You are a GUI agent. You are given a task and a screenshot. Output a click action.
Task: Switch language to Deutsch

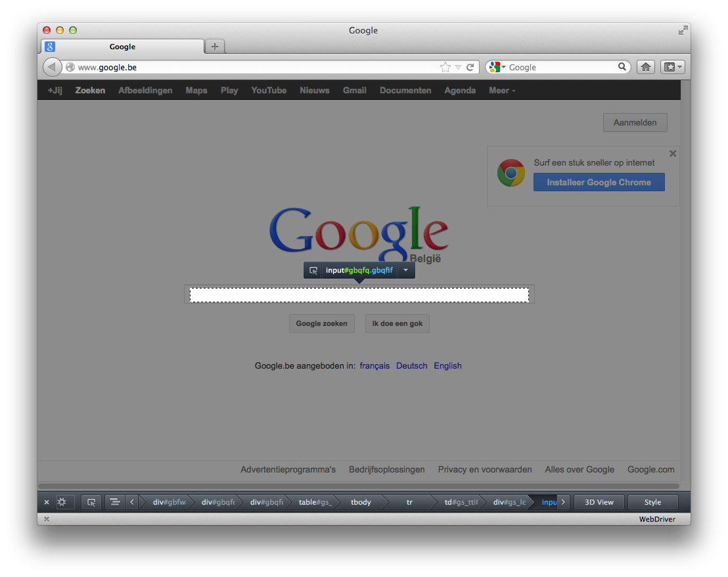[412, 366]
